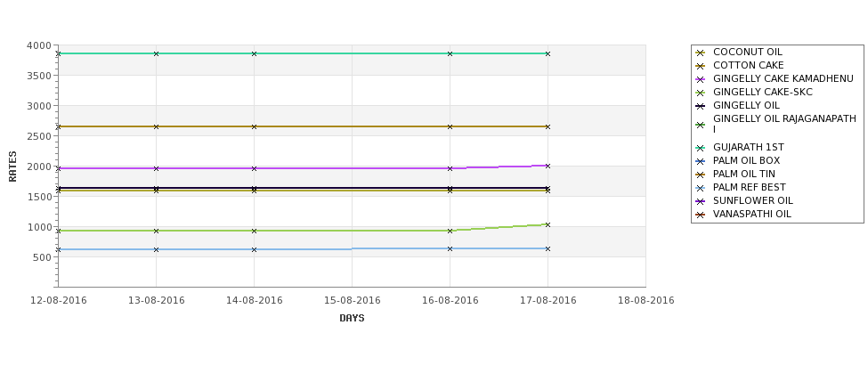Click the RATES y-axis title
This screenshot has height=382, width=868.
12,167
